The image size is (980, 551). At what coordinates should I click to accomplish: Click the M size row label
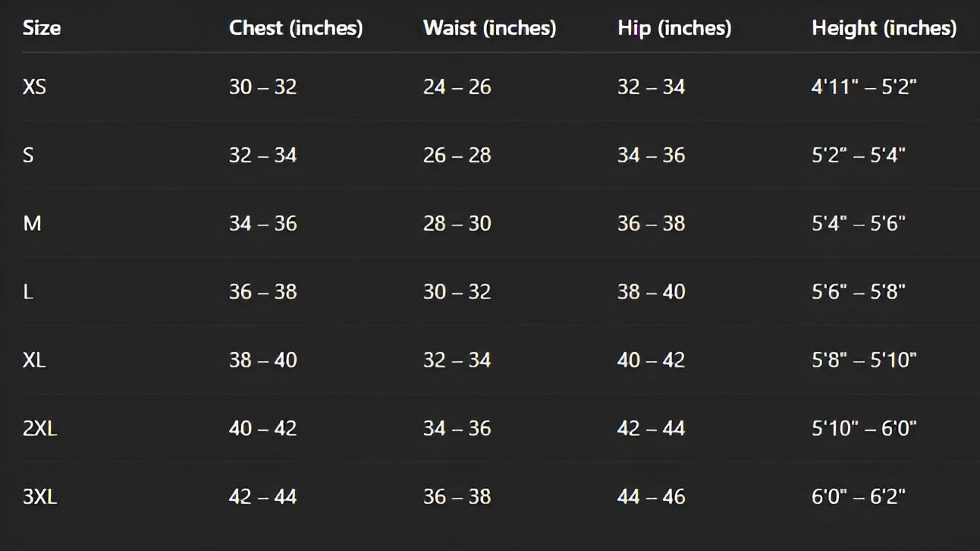pyautogui.click(x=32, y=224)
